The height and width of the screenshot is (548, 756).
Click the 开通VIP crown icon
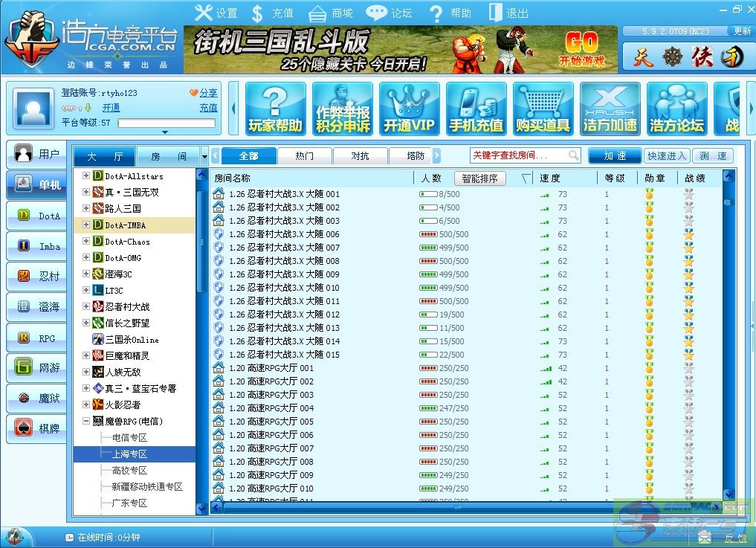coord(409,109)
